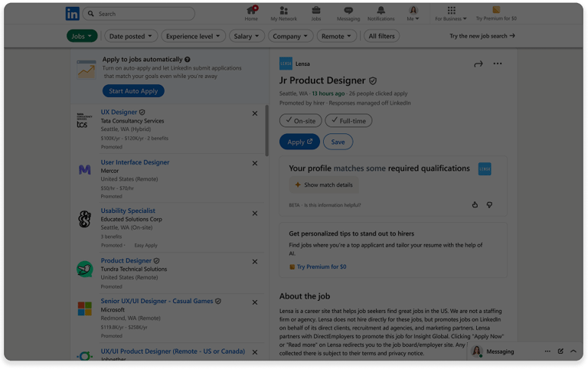
Task: Click the Microsoft logo
Action: [84, 309]
